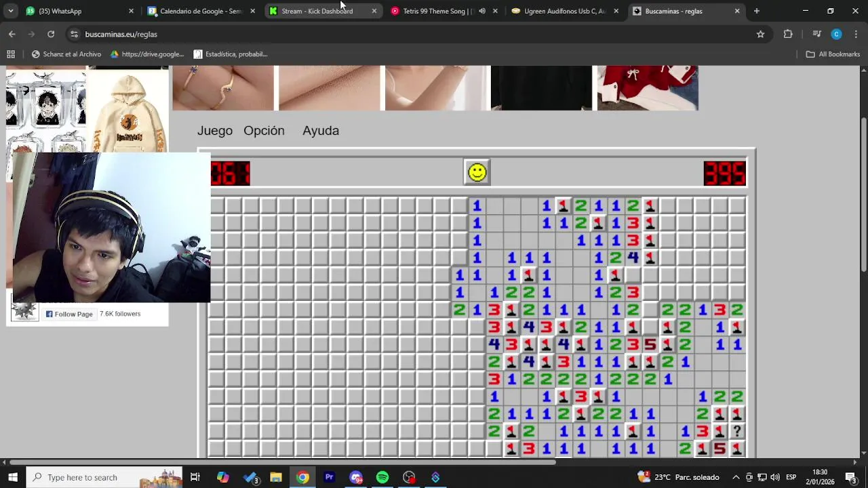Open the Opción menu
Screen dimensions: 868x488
[x=264, y=131]
